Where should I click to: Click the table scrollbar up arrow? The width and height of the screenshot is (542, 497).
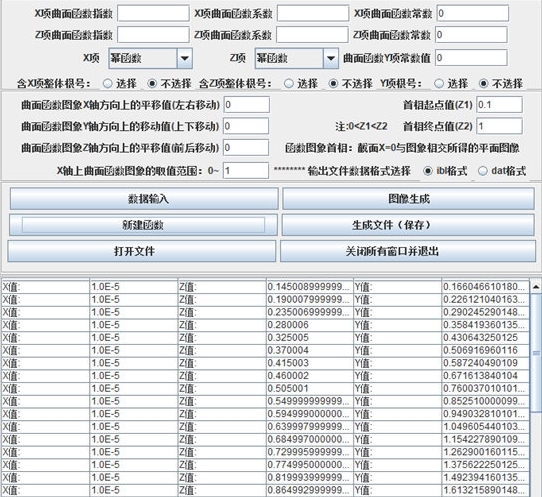coord(536,287)
